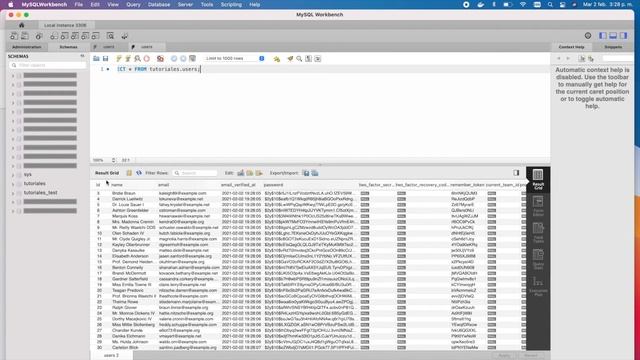Expand the tutoriales schema
The image size is (640, 360).
[13, 184]
